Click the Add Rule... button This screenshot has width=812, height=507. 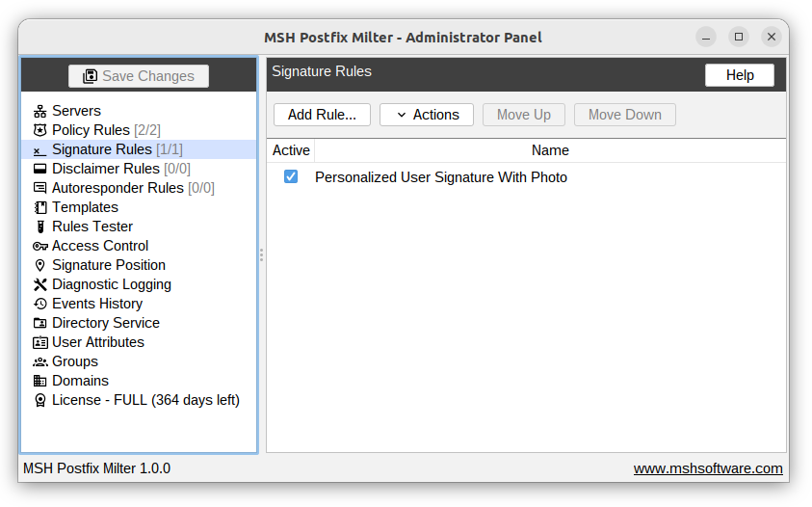(x=322, y=115)
